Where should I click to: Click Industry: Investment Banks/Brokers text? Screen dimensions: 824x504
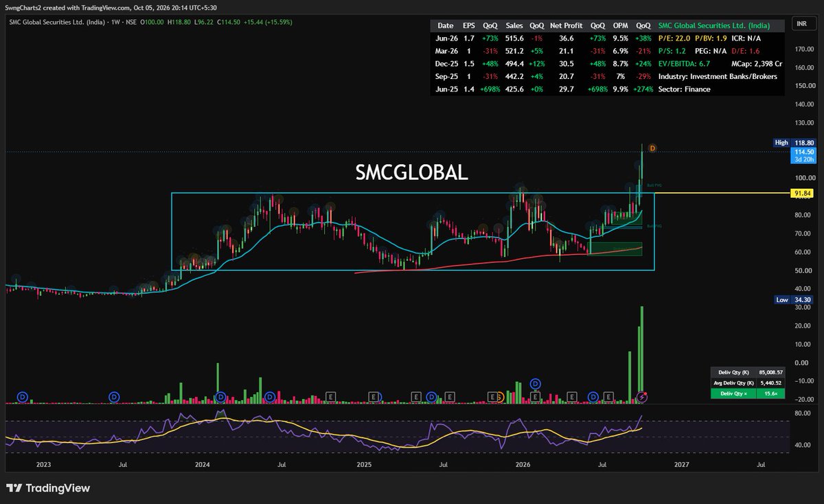(x=717, y=76)
